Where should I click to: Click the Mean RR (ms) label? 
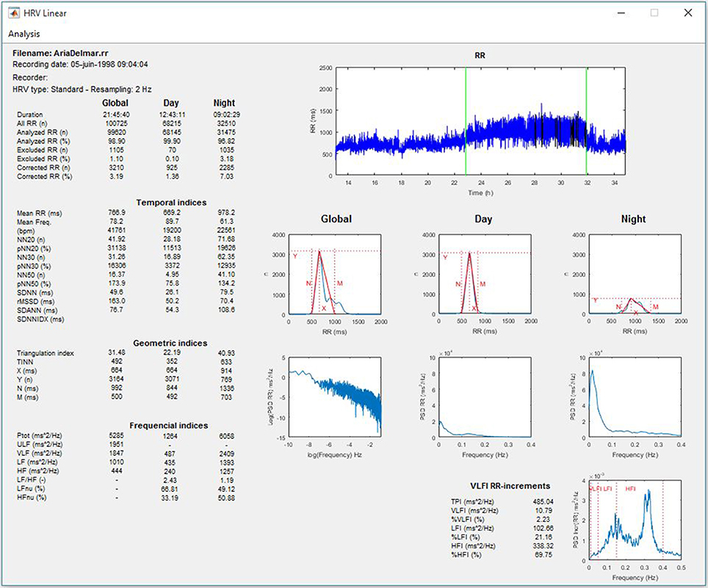[39, 214]
